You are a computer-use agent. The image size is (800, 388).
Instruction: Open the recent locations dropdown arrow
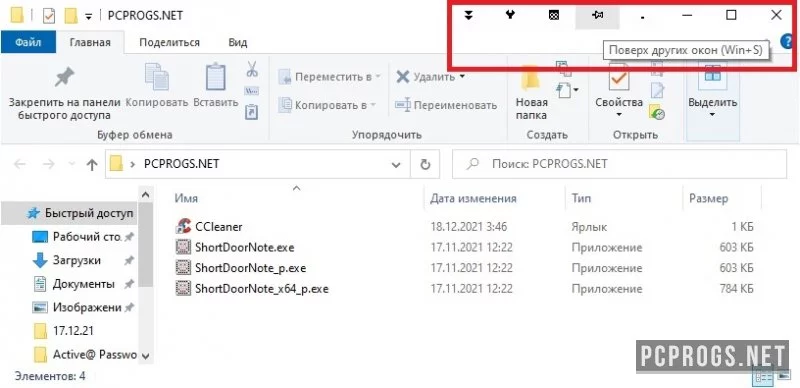71,164
